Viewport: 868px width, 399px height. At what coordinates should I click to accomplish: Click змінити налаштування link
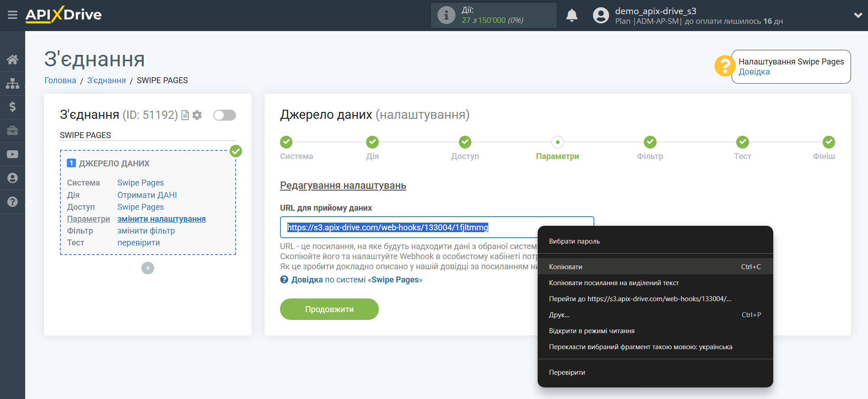point(162,219)
